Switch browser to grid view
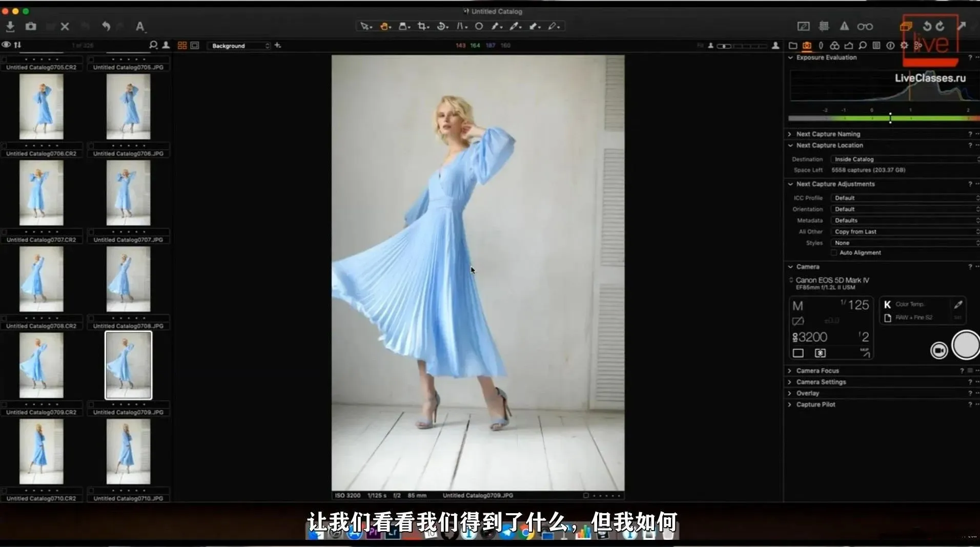980x547 pixels. 182,46
